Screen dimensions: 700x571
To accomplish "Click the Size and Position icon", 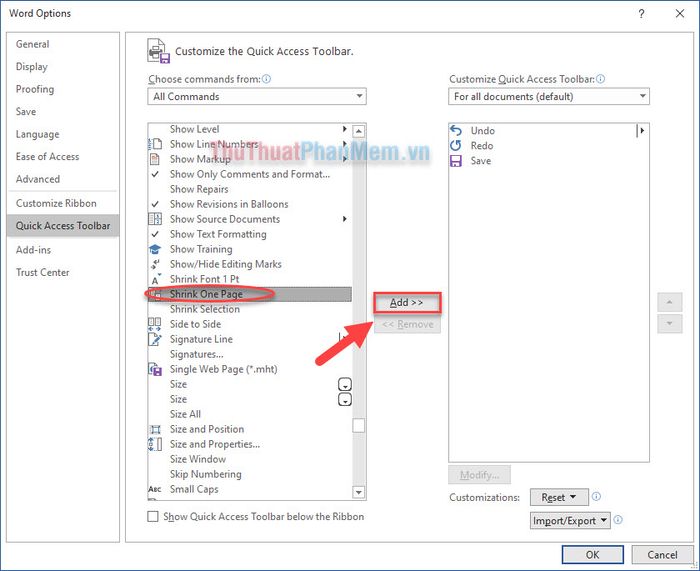I will (154, 429).
